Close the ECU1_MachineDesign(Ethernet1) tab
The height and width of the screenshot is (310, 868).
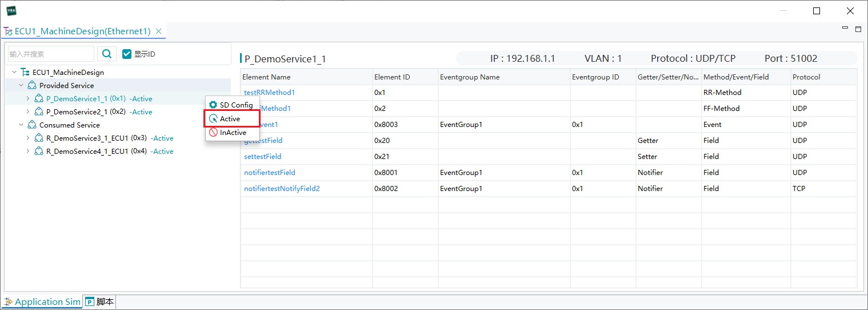159,31
